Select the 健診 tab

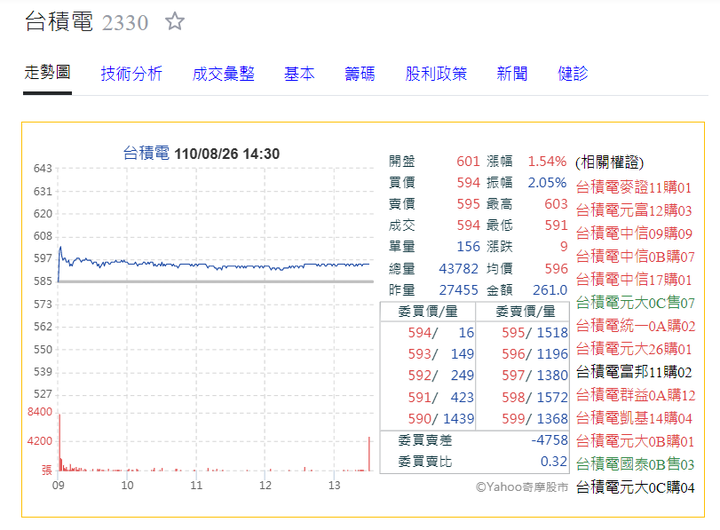tap(573, 73)
